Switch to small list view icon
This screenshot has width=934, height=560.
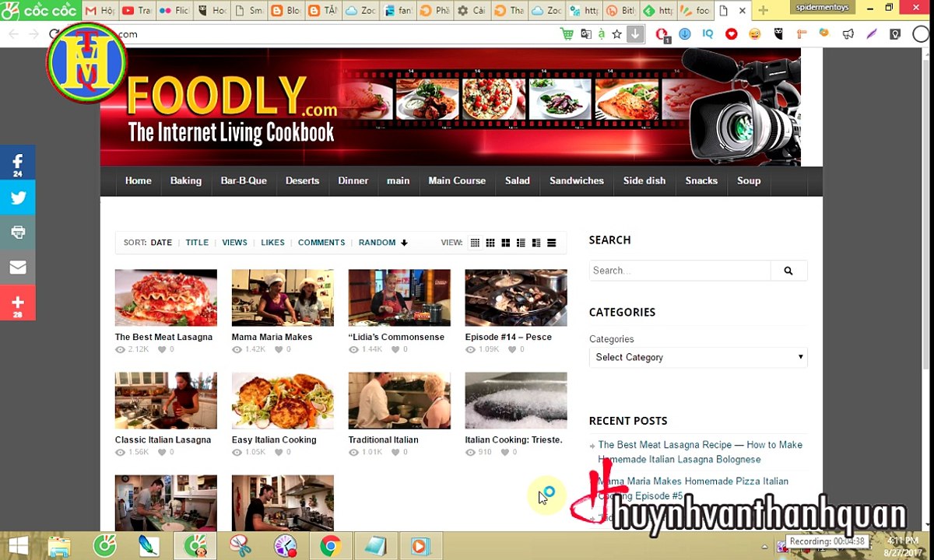click(x=521, y=243)
